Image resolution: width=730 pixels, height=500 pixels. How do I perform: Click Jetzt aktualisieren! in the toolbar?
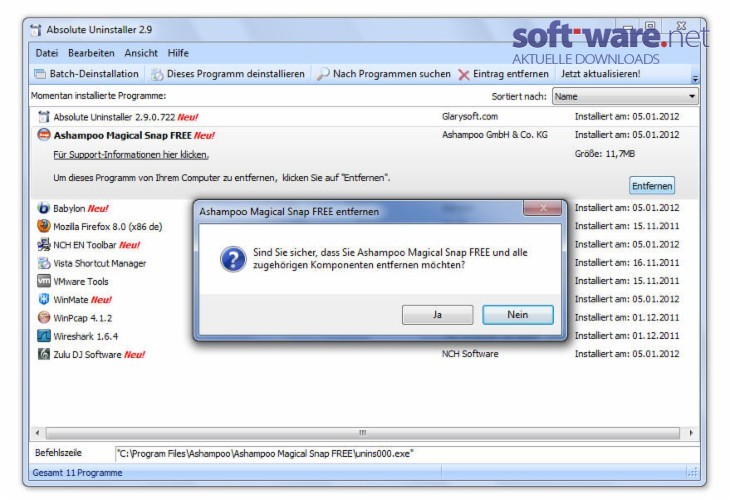(601, 74)
